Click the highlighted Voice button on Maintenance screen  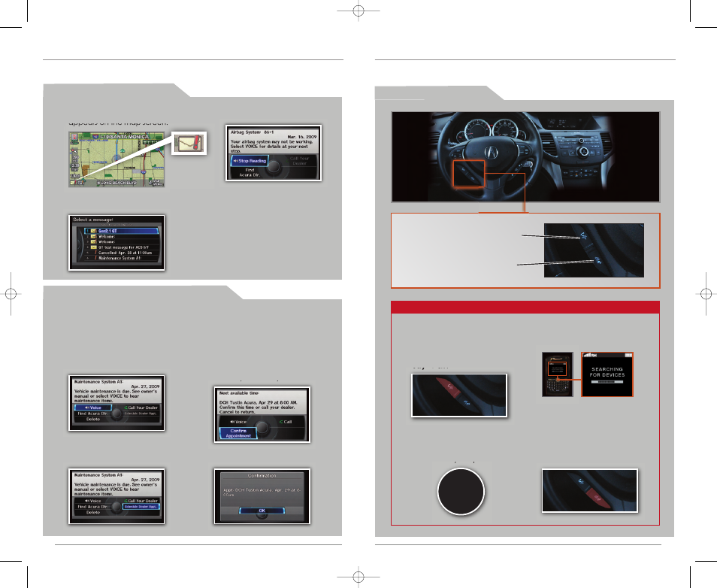93,408
